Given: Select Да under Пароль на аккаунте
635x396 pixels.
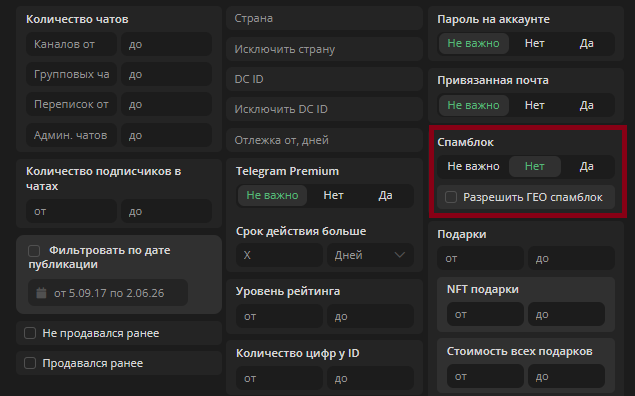Looking at the screenshot, I should point(586,43).
